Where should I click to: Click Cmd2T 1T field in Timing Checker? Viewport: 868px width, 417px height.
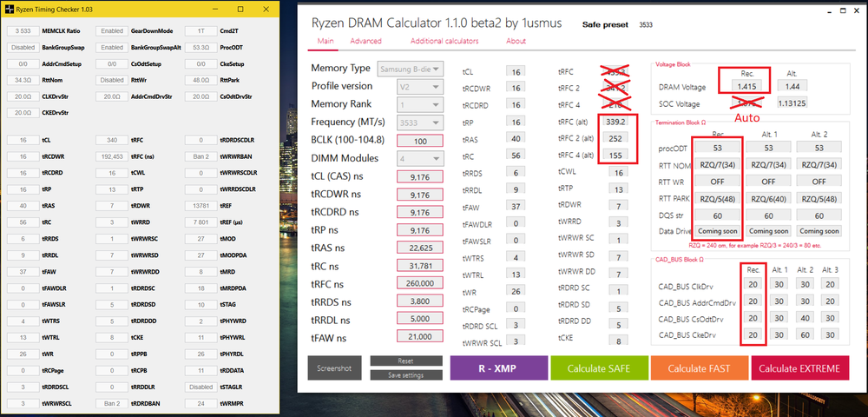coord(201,31)
